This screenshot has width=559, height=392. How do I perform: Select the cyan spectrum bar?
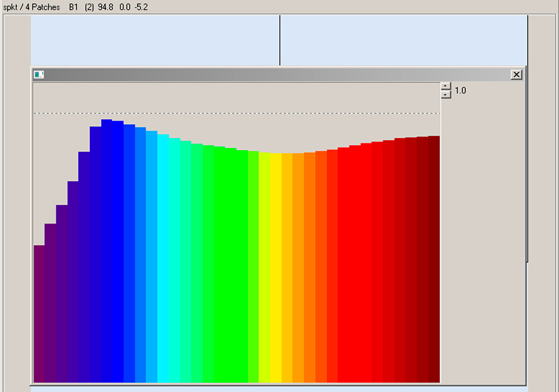tap(163, 258)
